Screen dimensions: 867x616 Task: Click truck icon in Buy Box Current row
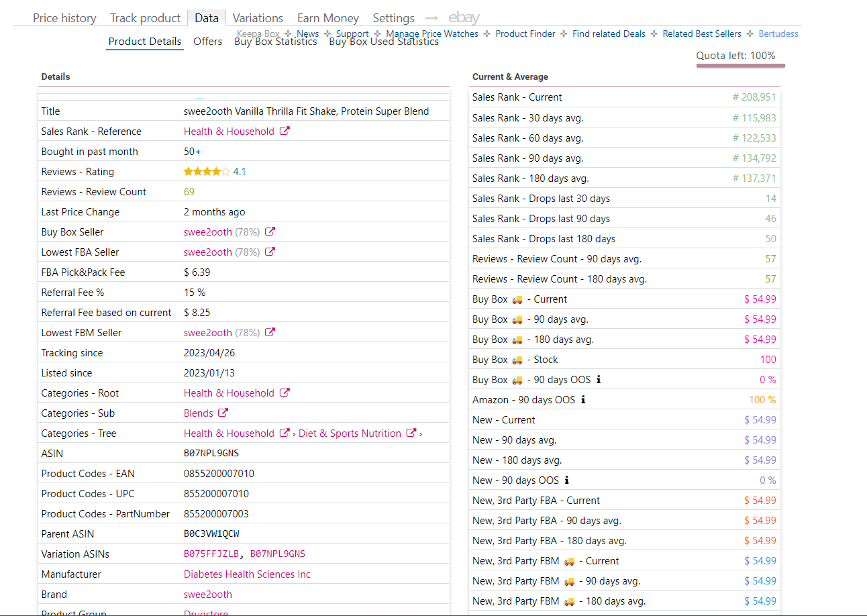coord(517,299)
